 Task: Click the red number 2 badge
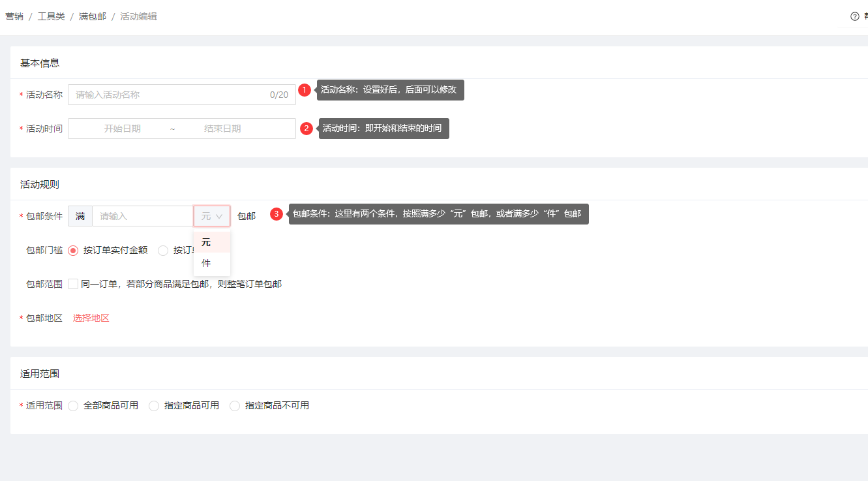click(306, 129)
